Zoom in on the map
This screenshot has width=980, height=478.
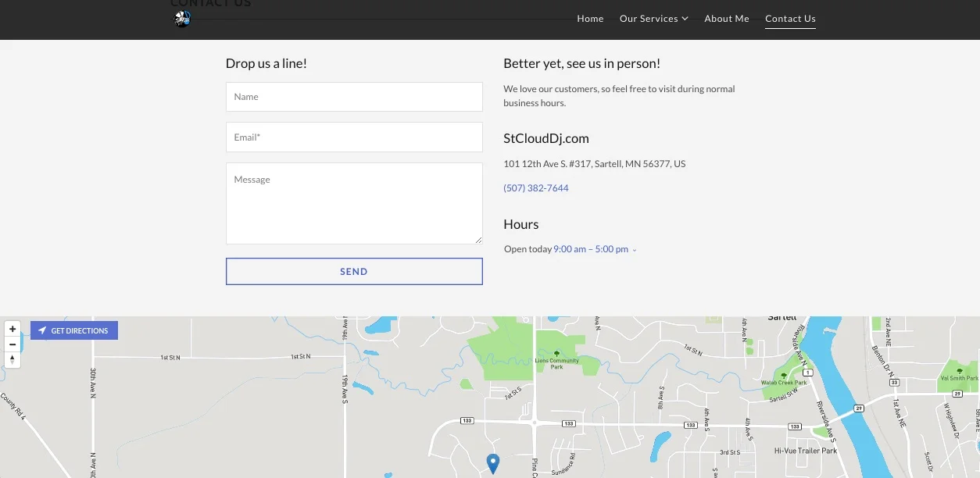point(12,328)
